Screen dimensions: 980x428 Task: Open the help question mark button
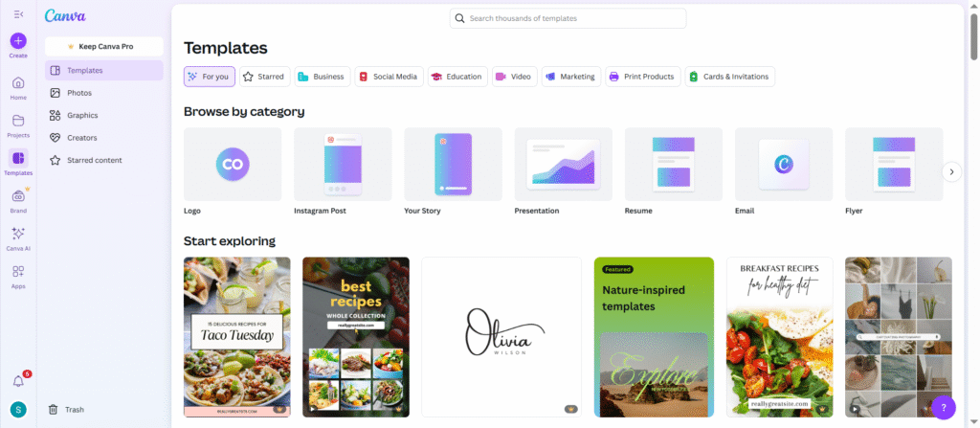[944, 407]
